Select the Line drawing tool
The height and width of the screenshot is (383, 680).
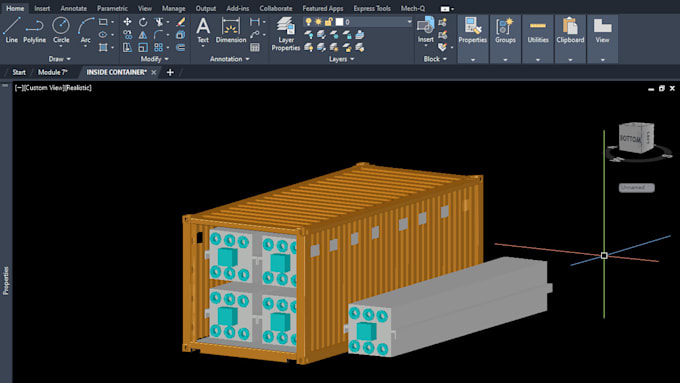click(x=11, y=30)
